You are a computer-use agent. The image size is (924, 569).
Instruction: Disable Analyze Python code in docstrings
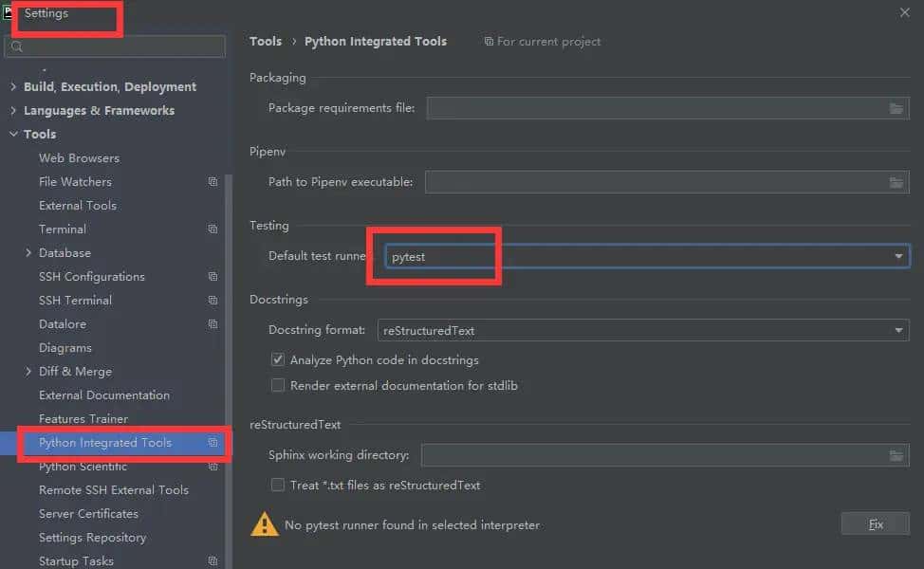(x=278, y=360)
